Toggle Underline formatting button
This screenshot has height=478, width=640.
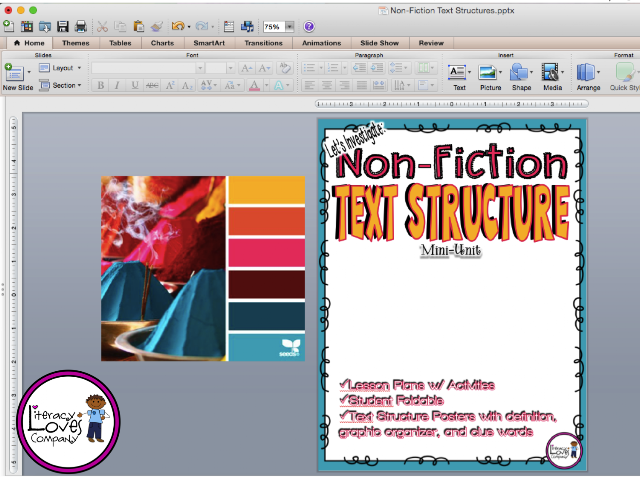click(x=134, y=85)
